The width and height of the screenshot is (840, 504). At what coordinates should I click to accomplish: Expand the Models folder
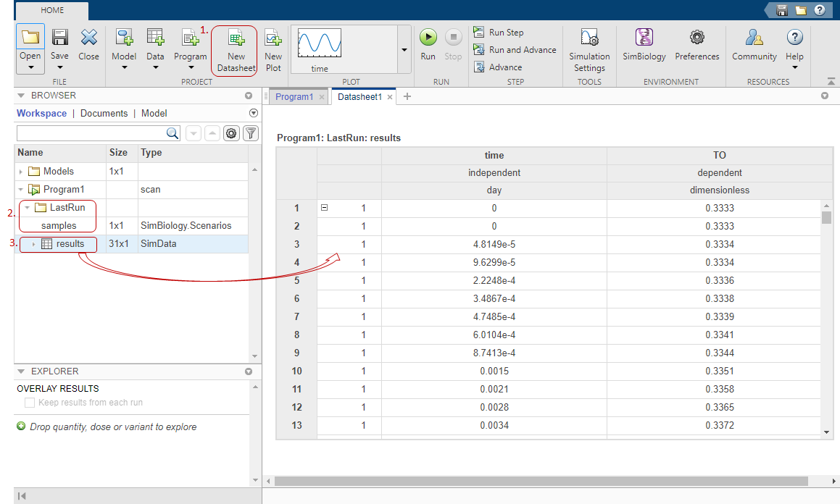click(x=20, y=172)
